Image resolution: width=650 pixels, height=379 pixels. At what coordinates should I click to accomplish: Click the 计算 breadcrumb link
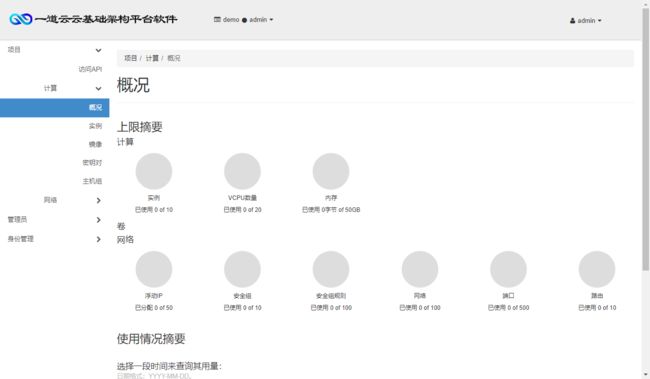152,58
